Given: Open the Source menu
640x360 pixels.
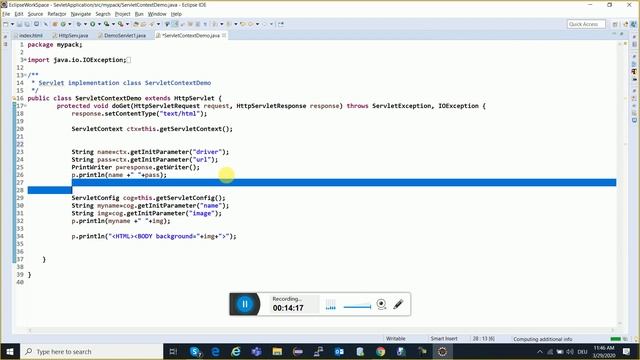Looking at the screenshot, I should [x=35, y=14].
